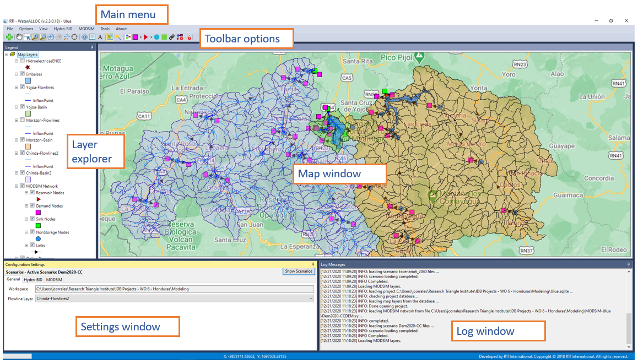Click the red triangle reservoir node tool
Screen dimensions: 638x364
click(x=144, y=37)
